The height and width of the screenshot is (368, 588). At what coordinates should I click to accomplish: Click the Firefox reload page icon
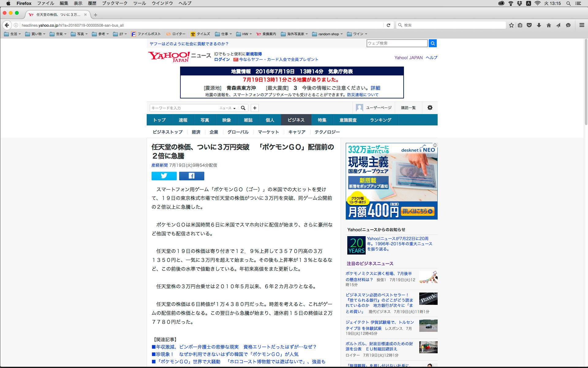[388, 25]
